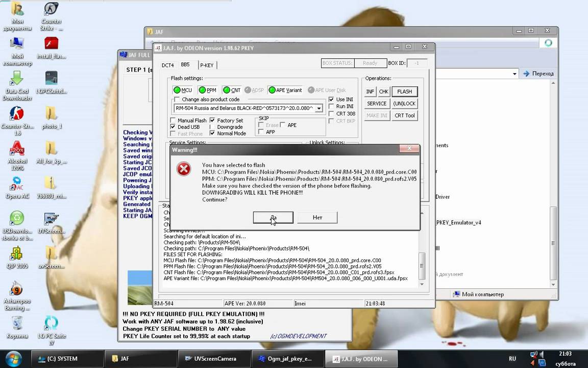Decline the flash warning with Нет
The image size is (588, 368).
317,217
